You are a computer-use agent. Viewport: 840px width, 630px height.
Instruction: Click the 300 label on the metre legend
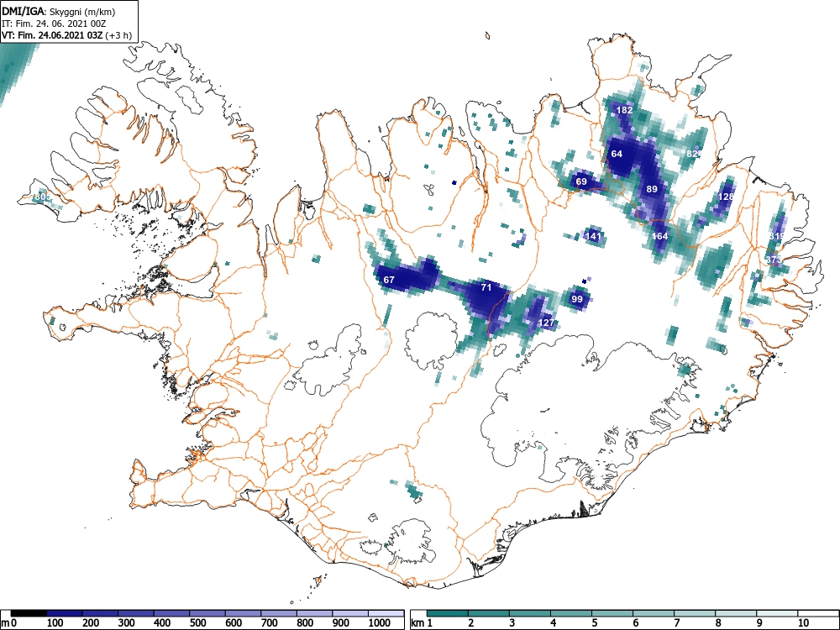point(126,623)
